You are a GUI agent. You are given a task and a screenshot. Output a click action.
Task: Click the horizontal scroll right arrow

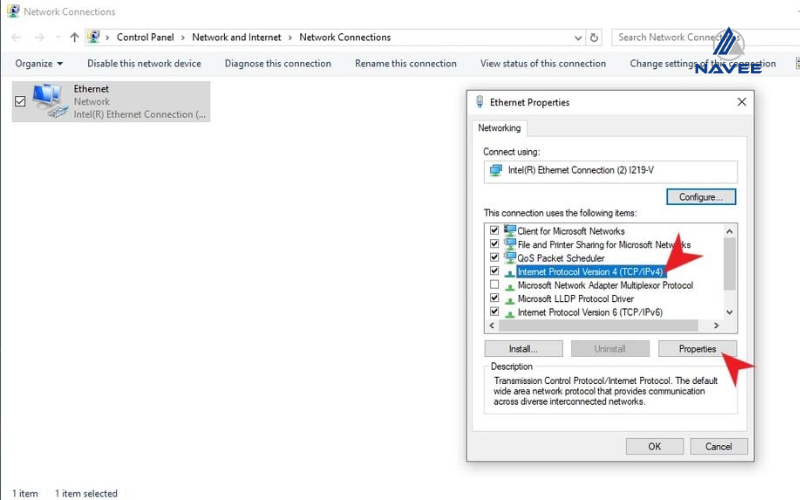pyautogui.click(x=716, y=326)
